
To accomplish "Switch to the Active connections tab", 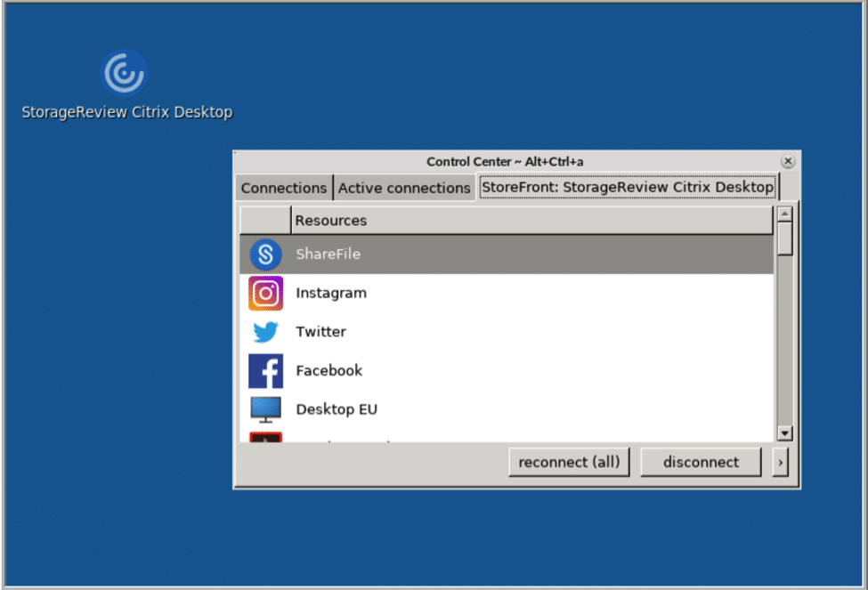I will coord(404,188).
